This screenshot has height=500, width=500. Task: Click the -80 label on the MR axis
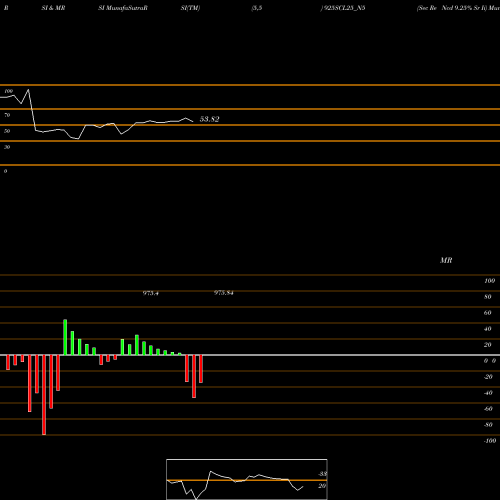tap(488, 425)
